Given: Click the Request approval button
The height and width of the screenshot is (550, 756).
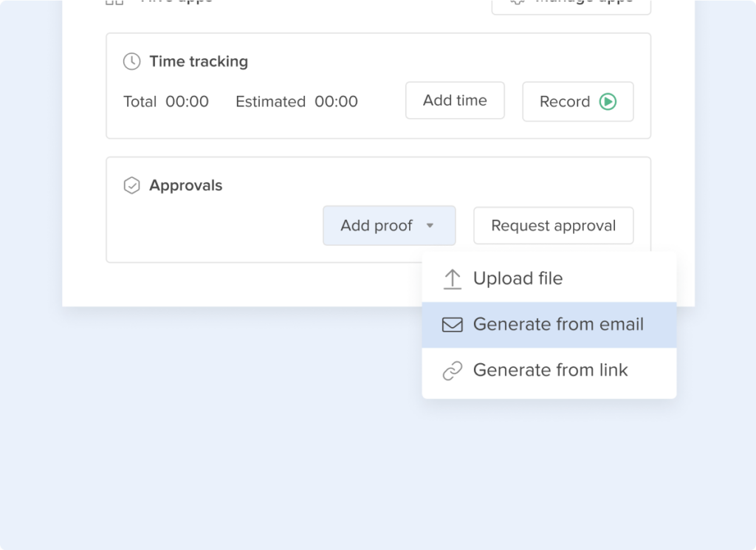Looking at the screenshot, I should point(553,226).
